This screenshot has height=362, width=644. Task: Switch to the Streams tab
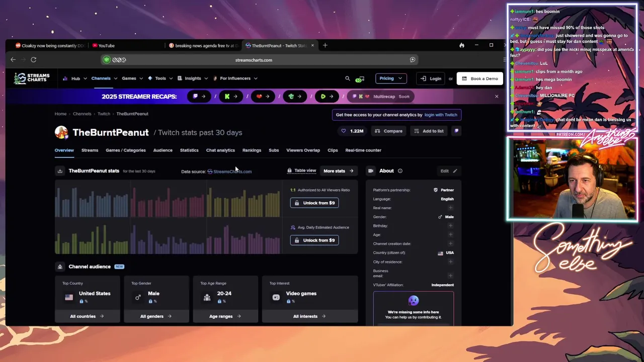pos(90,150)
